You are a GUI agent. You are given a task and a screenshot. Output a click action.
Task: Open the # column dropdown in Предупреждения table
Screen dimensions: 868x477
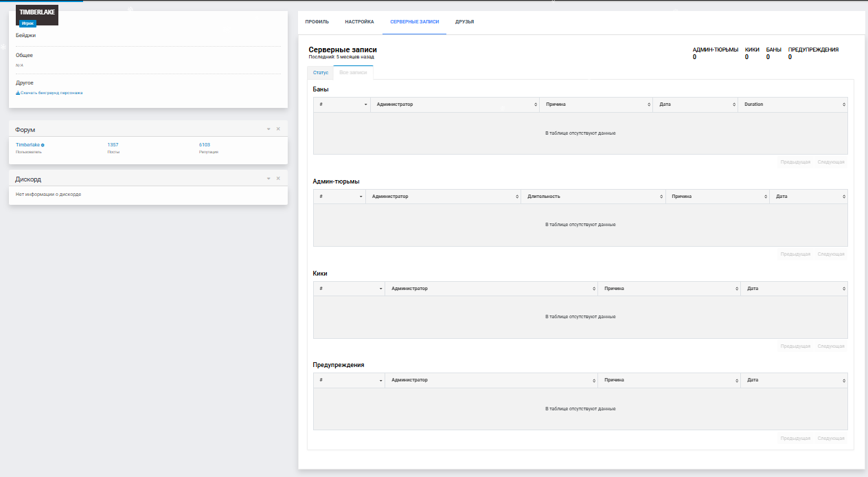(380, 380)
